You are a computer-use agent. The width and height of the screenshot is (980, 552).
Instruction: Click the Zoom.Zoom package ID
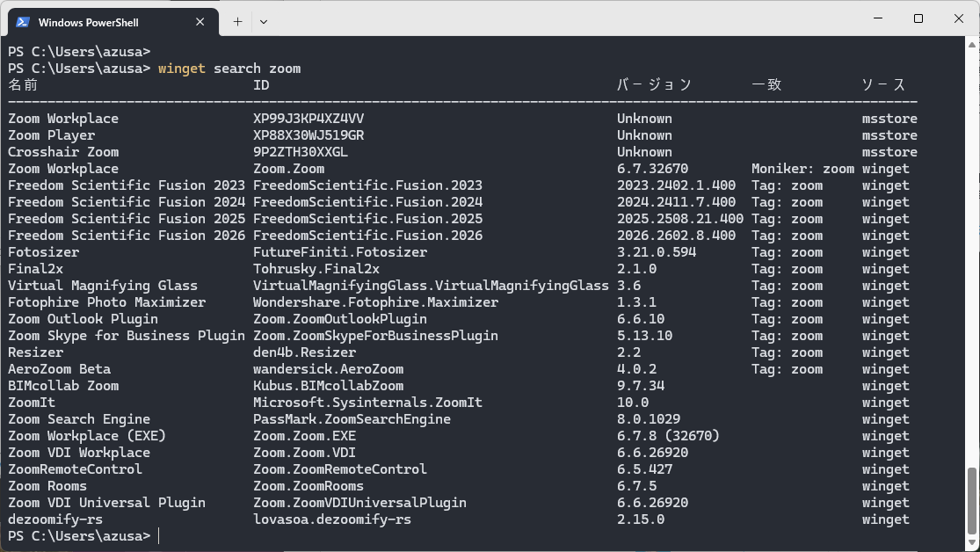[289, 169]
